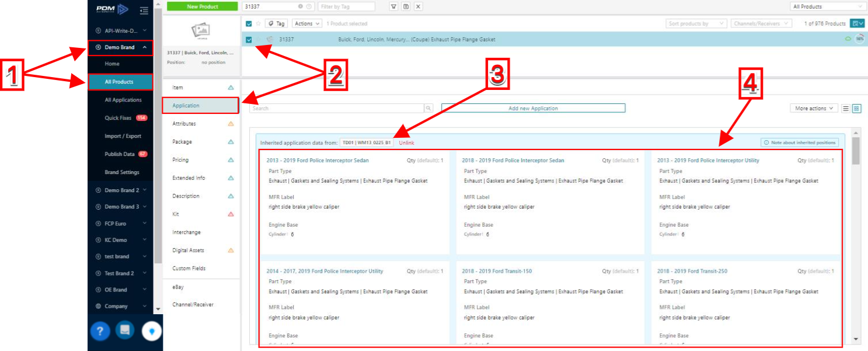Switch applications to list view

tap(845, 109)
